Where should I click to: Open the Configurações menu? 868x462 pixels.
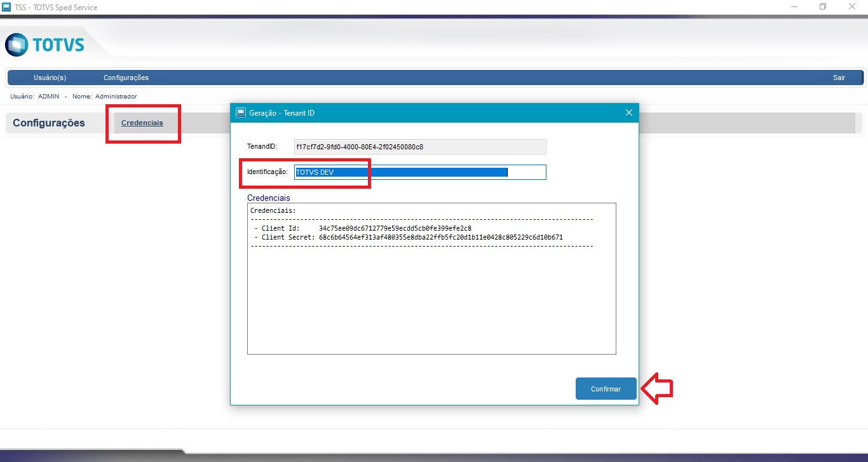126,78
